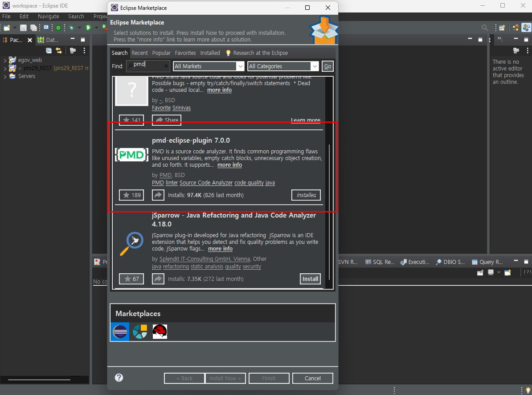Click the perspective icon left of the eGovFrame one
Viewport: 532px width, 395px height.
coord(516,28)
